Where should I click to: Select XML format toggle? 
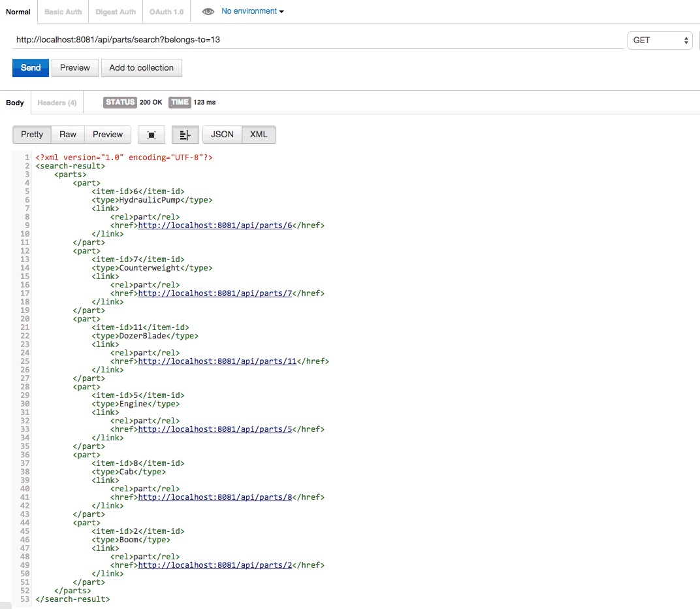point(259,135)
